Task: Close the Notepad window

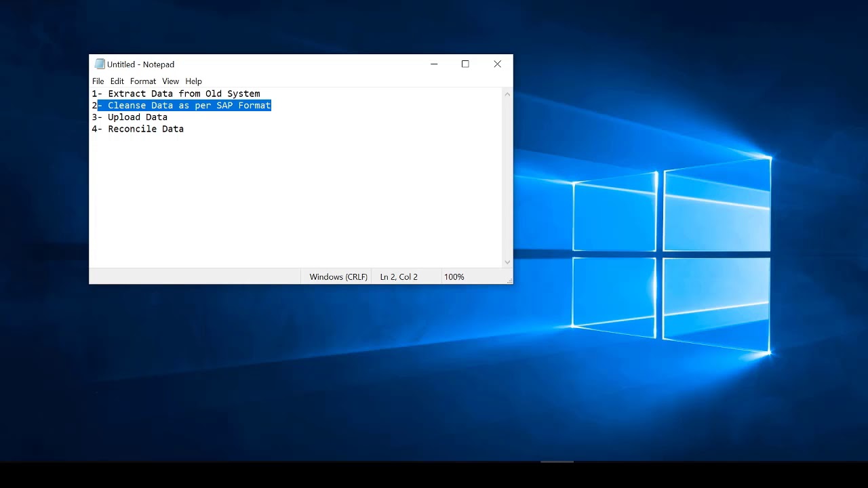Action: (x=497, y=64)
